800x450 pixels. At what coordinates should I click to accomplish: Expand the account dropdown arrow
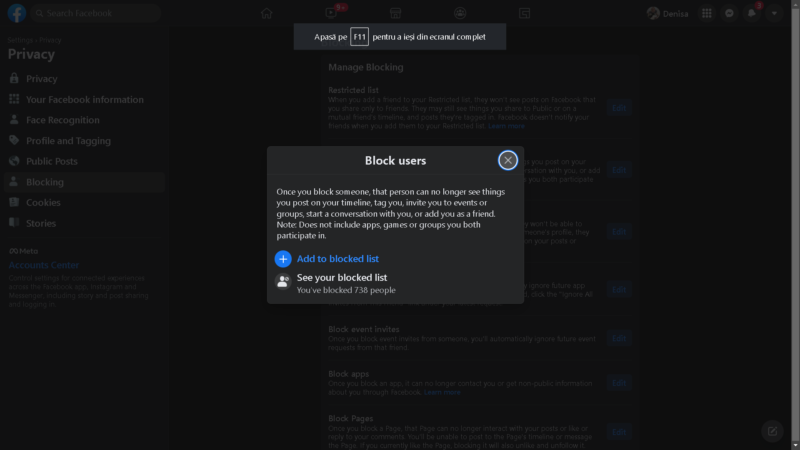774,14
